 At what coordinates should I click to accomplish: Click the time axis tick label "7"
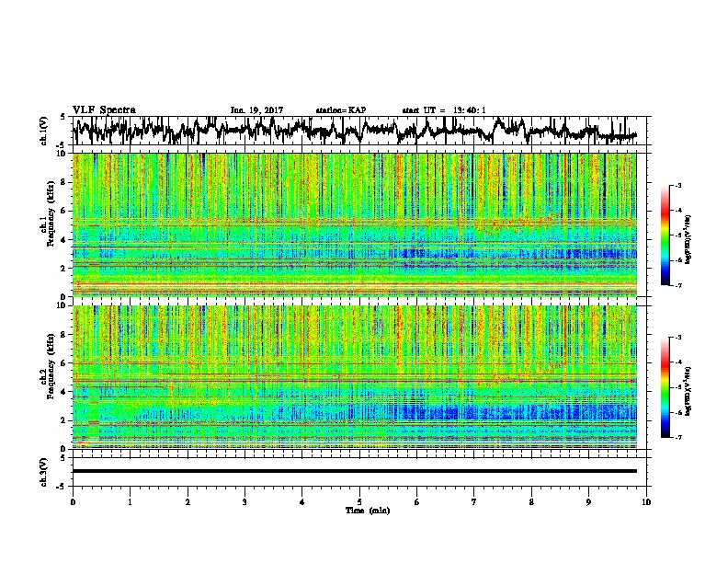click(474, 501)
